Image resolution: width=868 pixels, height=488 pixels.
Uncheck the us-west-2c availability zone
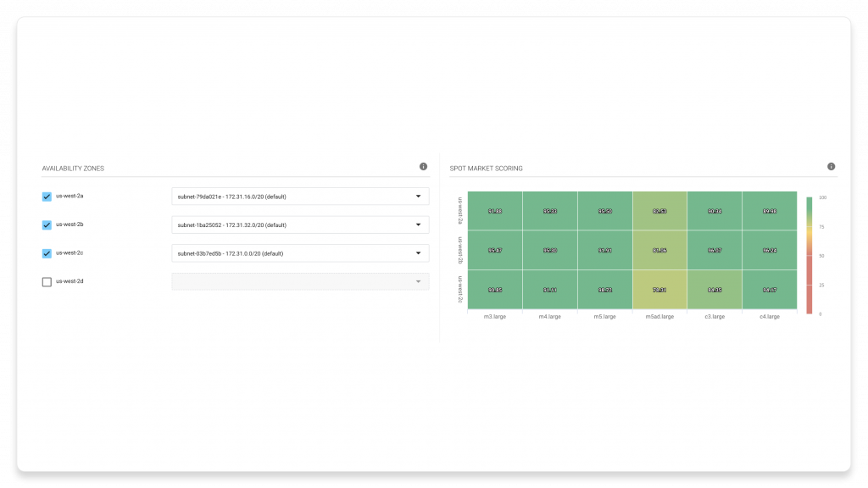point(47,253)
